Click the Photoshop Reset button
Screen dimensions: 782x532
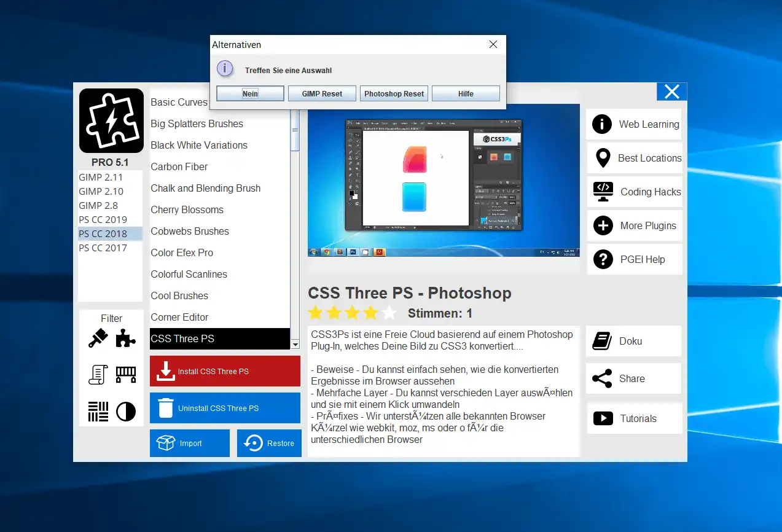click(394, 93)
